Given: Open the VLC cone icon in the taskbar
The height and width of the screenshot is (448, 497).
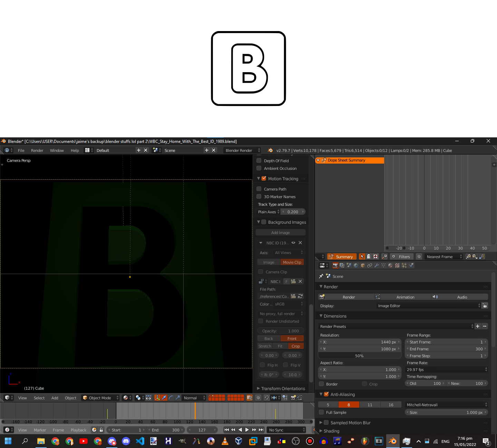Looking at the screenshot, I should click(225, 441).
